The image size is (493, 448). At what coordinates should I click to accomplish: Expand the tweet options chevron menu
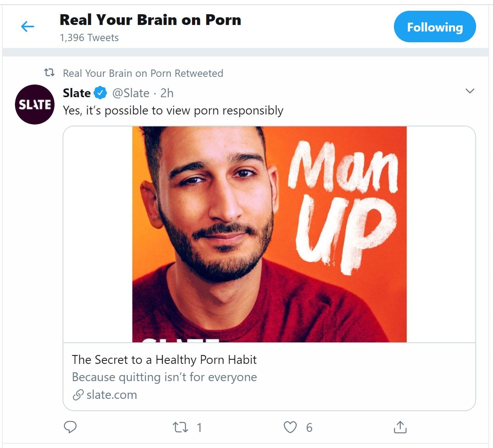[470, 91]
